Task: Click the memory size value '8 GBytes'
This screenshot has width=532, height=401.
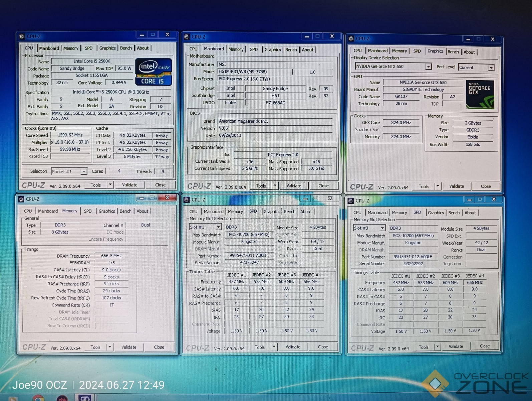Action: tap(60, 232)
